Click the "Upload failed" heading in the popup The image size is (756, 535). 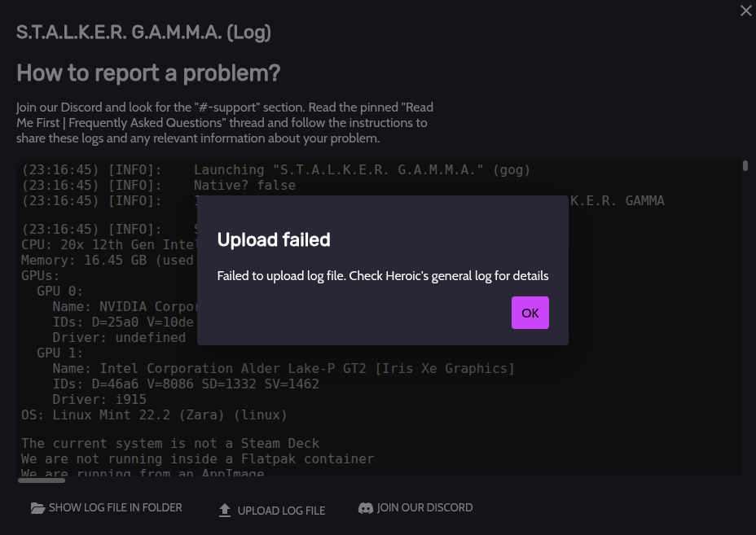pos(274,239)
